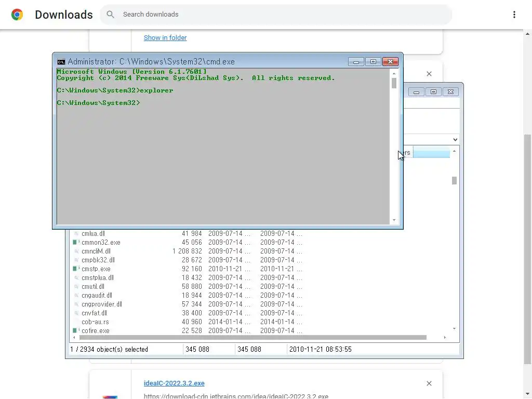Select the cofire.exe file row
This screenshot has height=399, width=532.
(x=188, y=330)
